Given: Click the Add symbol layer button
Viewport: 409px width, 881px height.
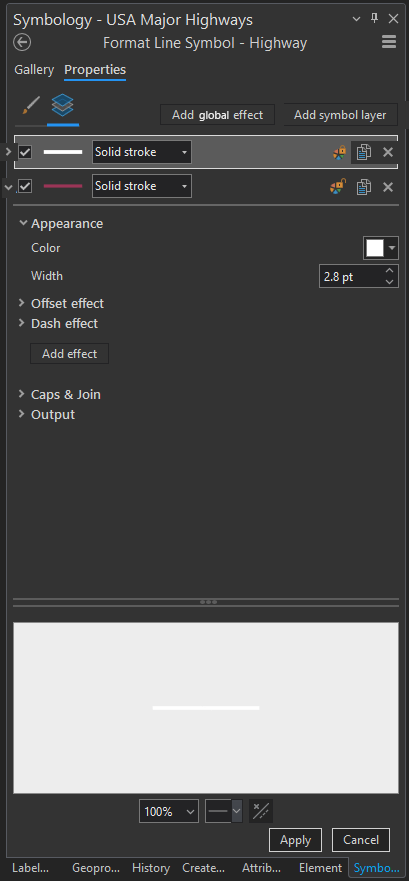Looking at the screenshot, I should tap(340, 115).
